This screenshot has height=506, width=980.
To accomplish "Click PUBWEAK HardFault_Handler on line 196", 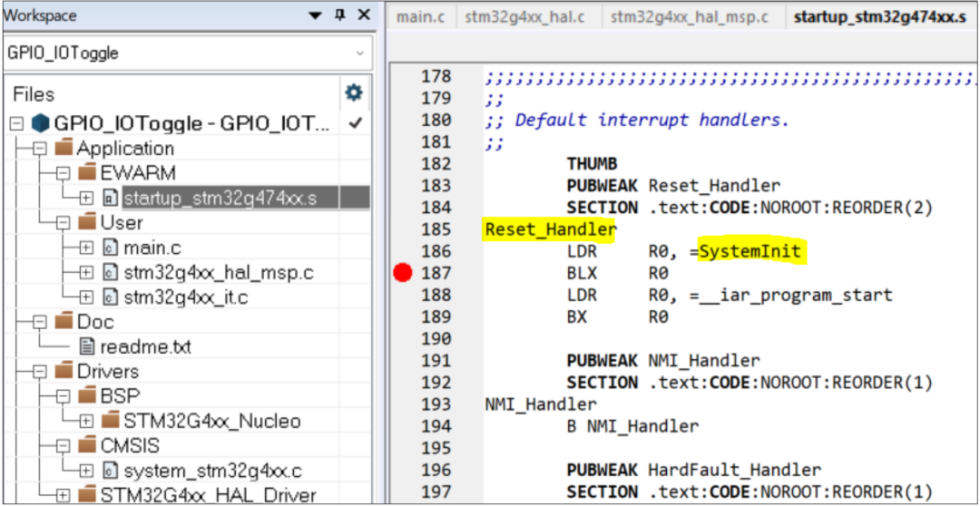I will 694,470.
